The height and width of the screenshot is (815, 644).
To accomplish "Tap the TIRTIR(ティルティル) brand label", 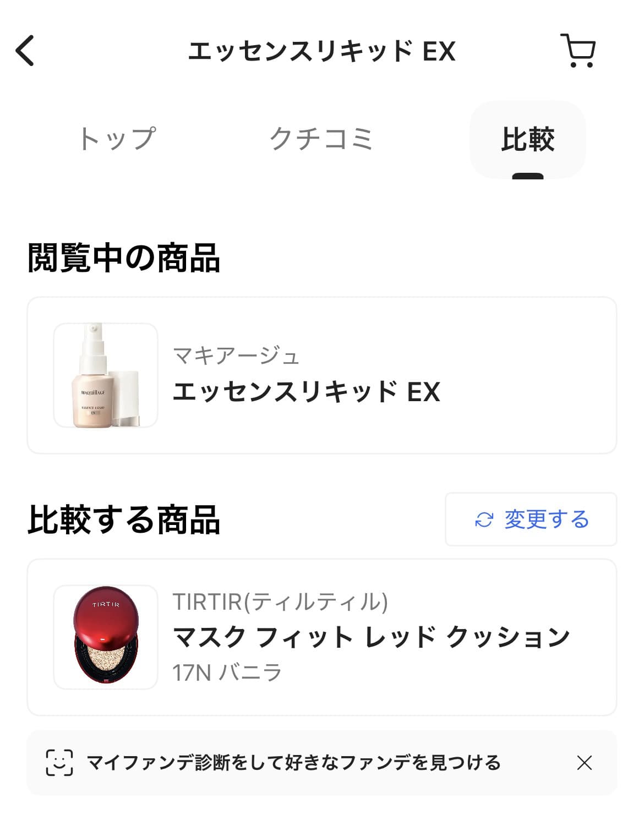I will (x=280, y=602).
